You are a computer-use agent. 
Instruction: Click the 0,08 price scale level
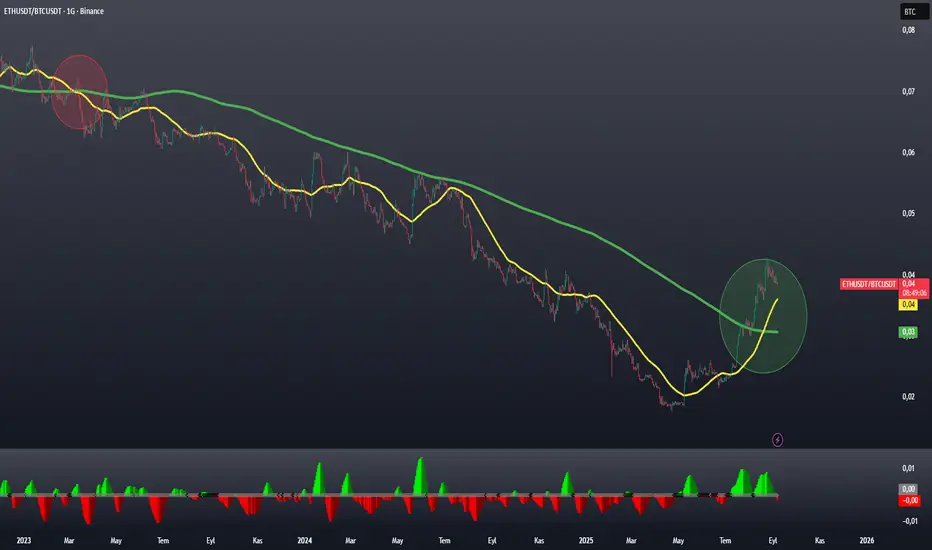point(908,30)
